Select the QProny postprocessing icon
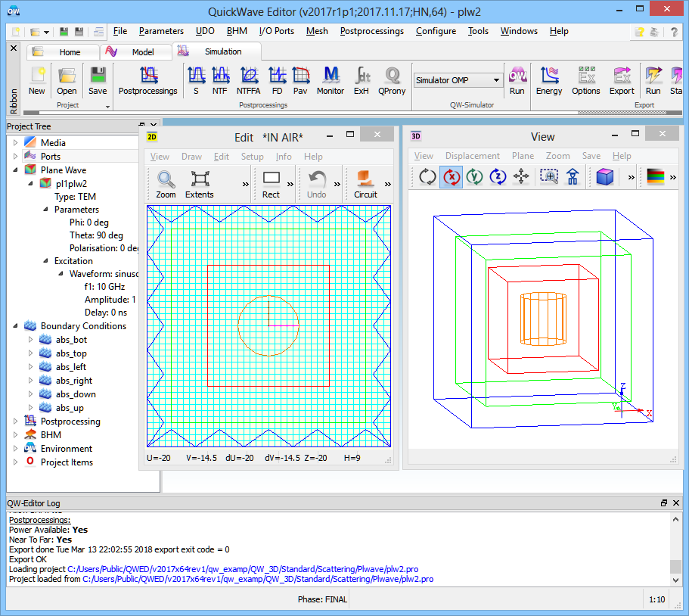This screenshot has width=689, height=616. coord(392,81)
